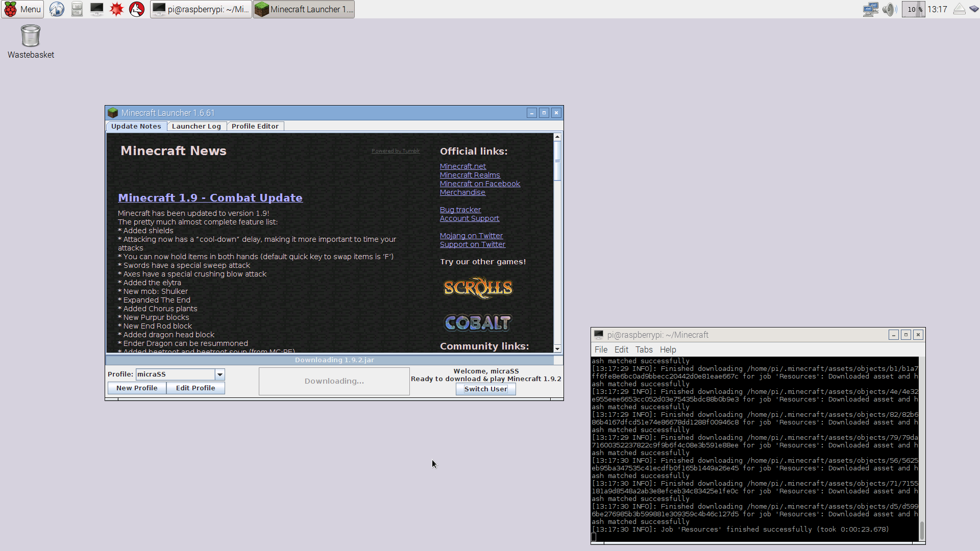The height and width of the screenshot is (551, 980).
Task: Click the network connection tray icon
Action: pos(870,9)
